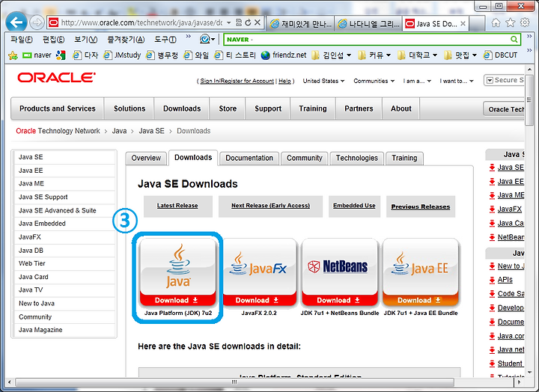The height and width of the screenshot is (392, 539).
Task: Click Products and Services in navigation
Action: pyautogui.click(x=58, y=108)
